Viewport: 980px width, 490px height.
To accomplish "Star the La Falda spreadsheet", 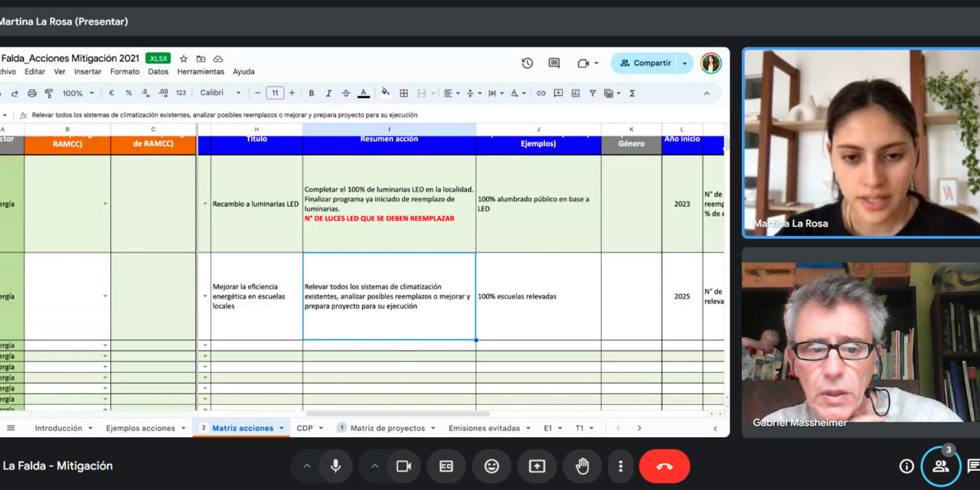I will click(x=184, y=59).
